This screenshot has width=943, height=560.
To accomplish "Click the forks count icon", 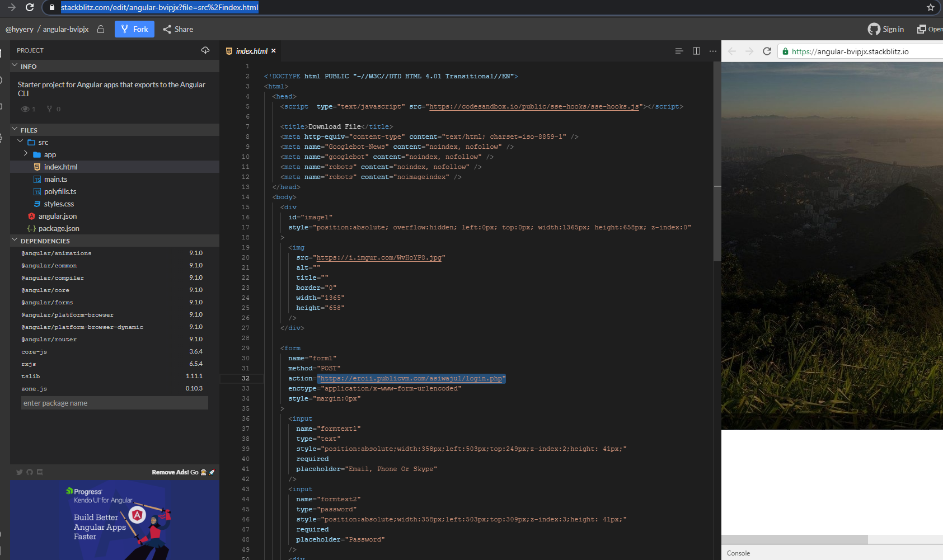I will coord(50,109).
